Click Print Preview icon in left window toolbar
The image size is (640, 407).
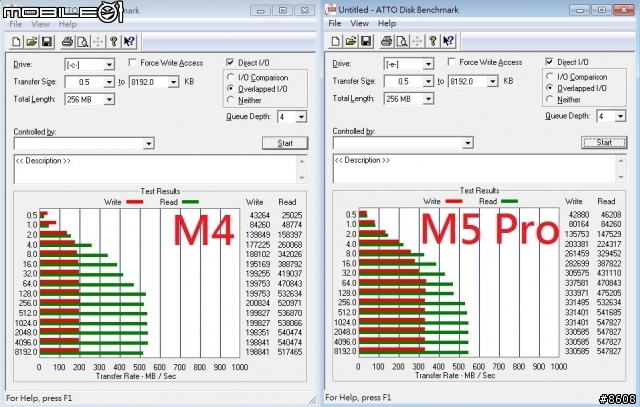point(83,42)
